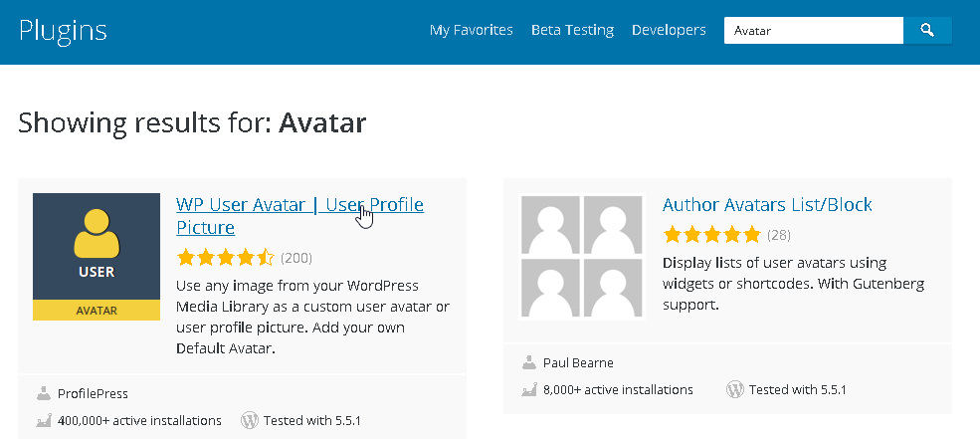
Task: Click the 'Showing results for: Avatar' heading
Action: click(192, 122)
